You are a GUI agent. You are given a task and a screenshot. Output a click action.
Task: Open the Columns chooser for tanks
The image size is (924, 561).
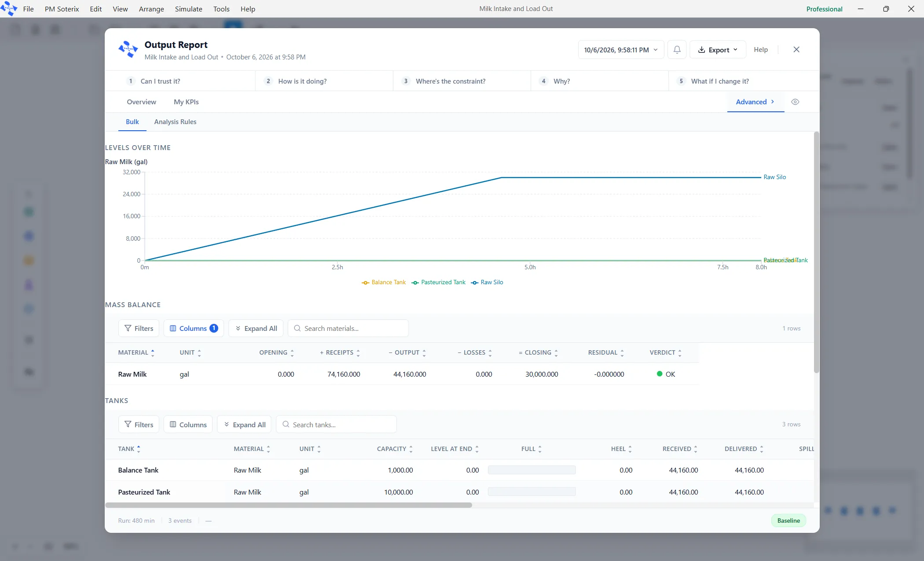point(188,425)
